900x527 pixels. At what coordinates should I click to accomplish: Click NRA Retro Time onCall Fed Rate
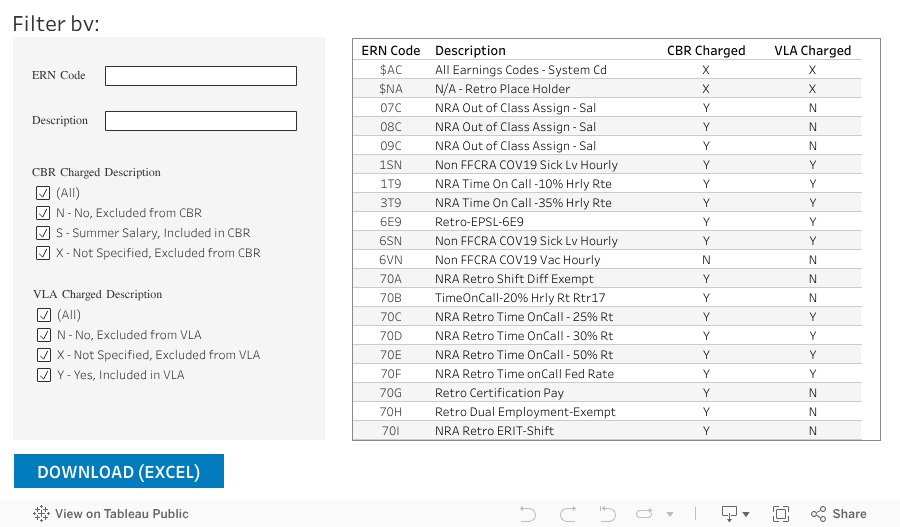point(524,374)
